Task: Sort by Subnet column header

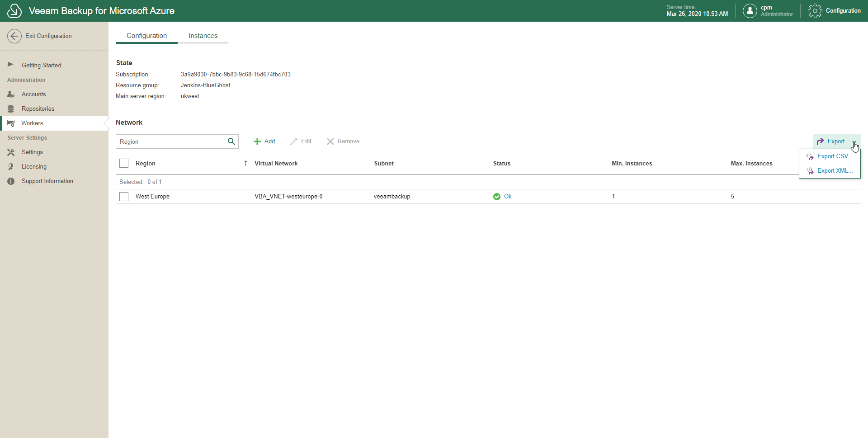Action: 384,163
